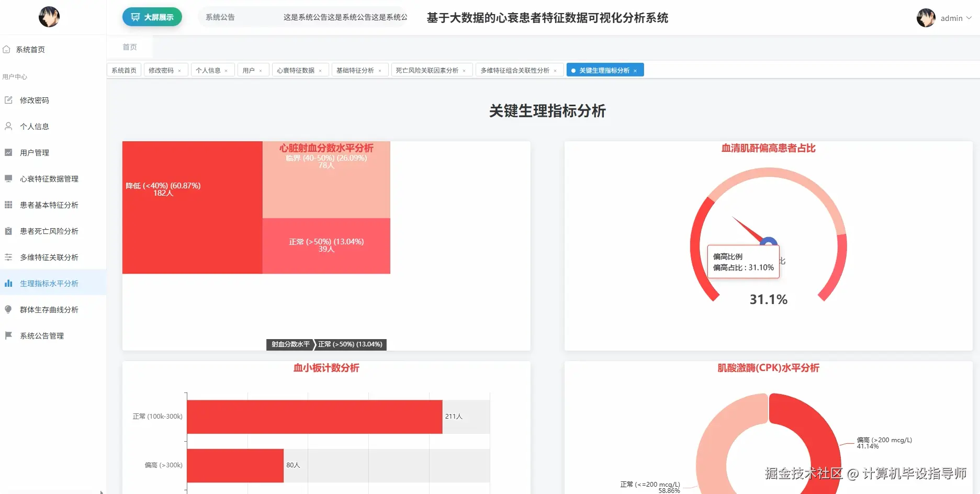Viewport: 980px width, 494px height.
Task: Click the 肌酸激酶(CPK)水平分析 chart title
Action: 768,368
